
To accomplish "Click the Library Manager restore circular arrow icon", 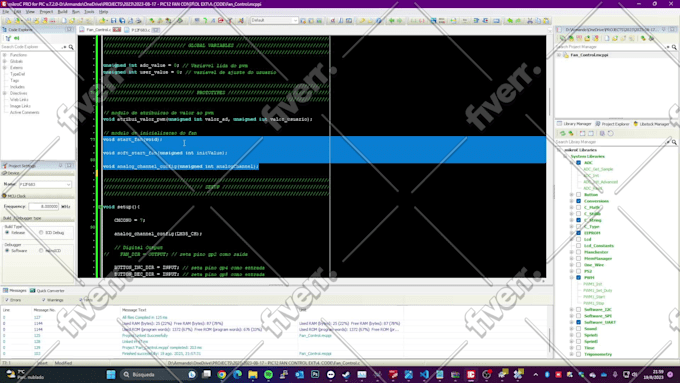I will (611, 134).
